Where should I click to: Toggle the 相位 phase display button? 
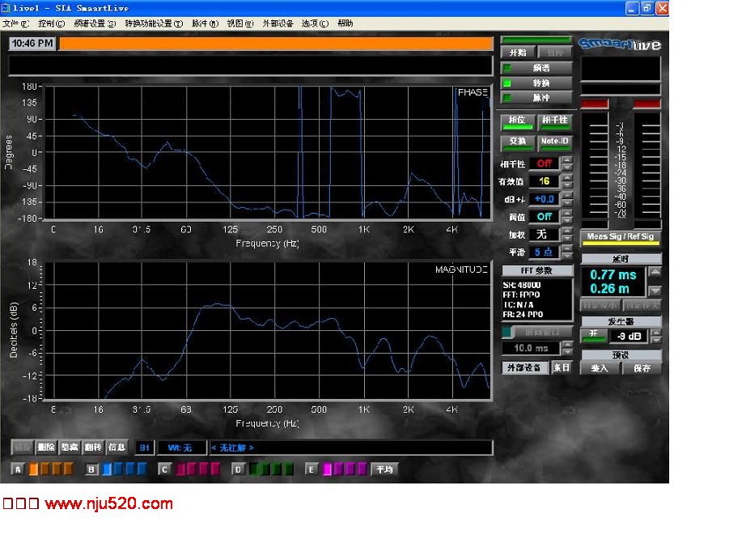(518, 122)
